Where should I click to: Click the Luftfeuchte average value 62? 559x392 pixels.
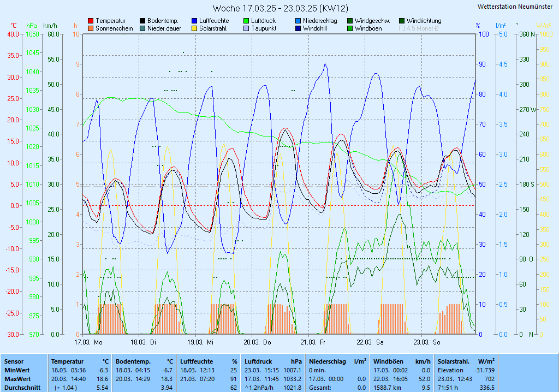[234, 388]
